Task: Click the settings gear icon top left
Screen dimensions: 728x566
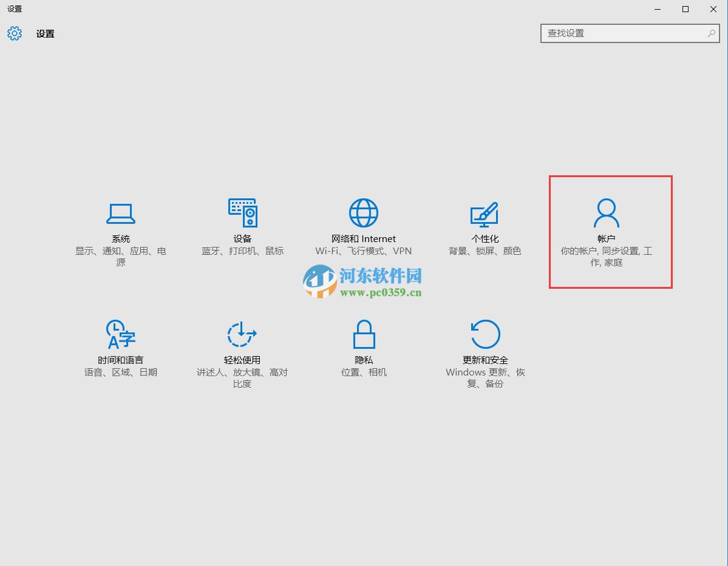Action: pos(15,33)
